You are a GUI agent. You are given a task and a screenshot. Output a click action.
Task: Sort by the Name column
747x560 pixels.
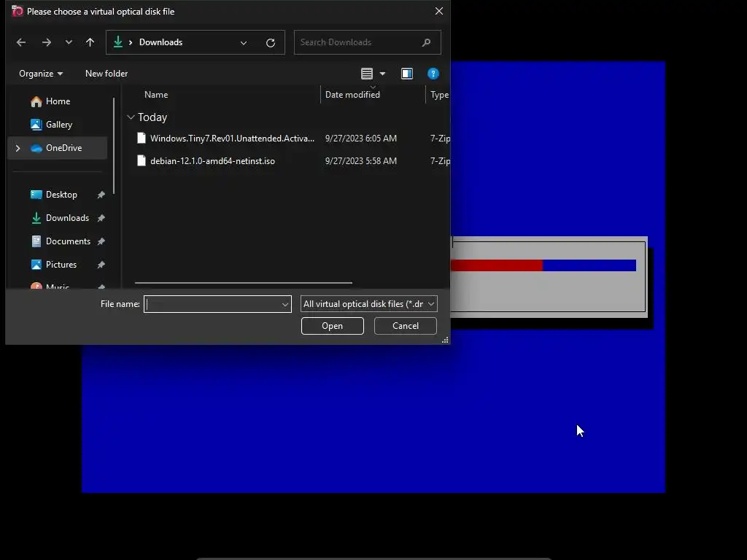pos(156,95)
